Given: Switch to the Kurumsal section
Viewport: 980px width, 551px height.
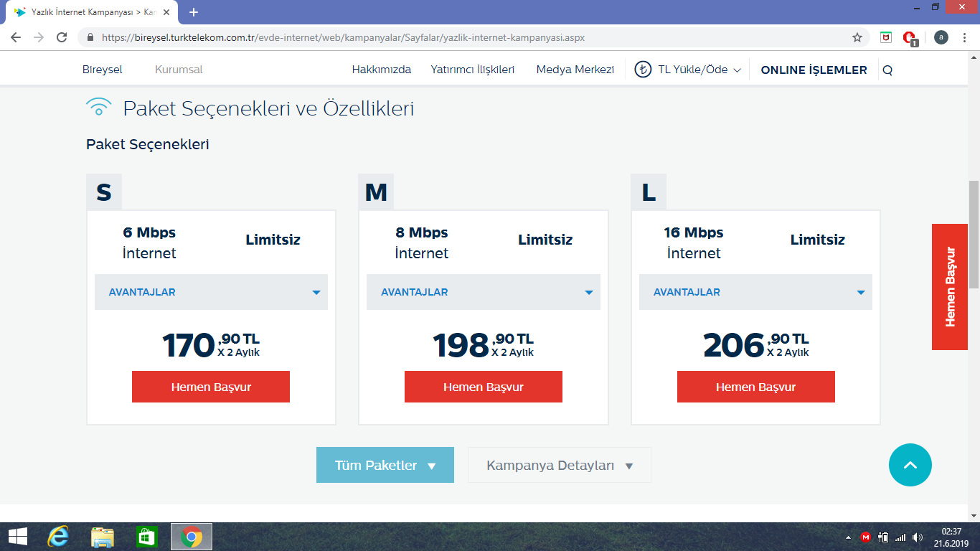Looking at the screenshot, I should pos(179,70).
